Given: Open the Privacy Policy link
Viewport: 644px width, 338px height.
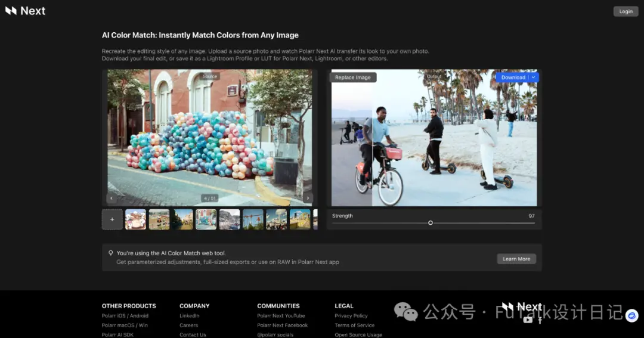Looking at the screenshot, I should point(351,316).
